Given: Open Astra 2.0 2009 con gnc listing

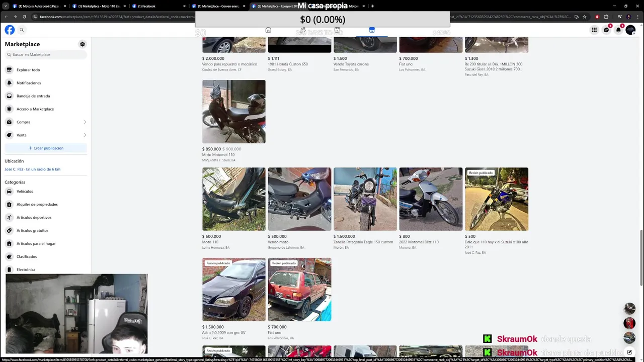Looking at the screenshot, I should click(234, 290).
